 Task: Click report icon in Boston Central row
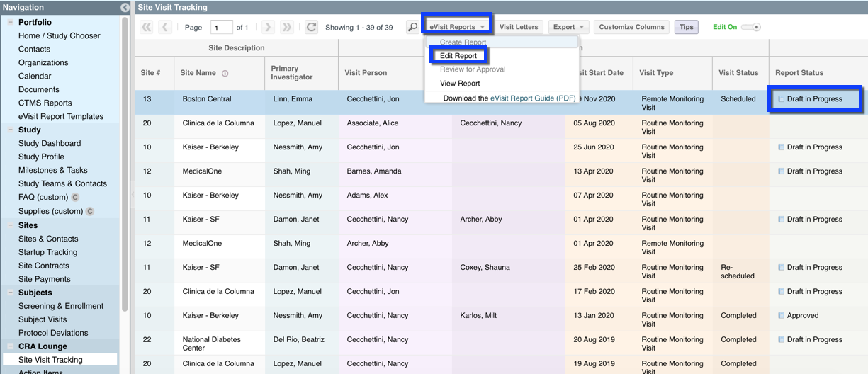pos(781,99)
